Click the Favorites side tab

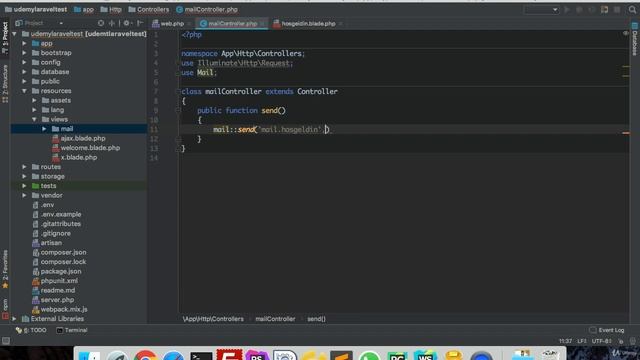(x=5, y=269)
